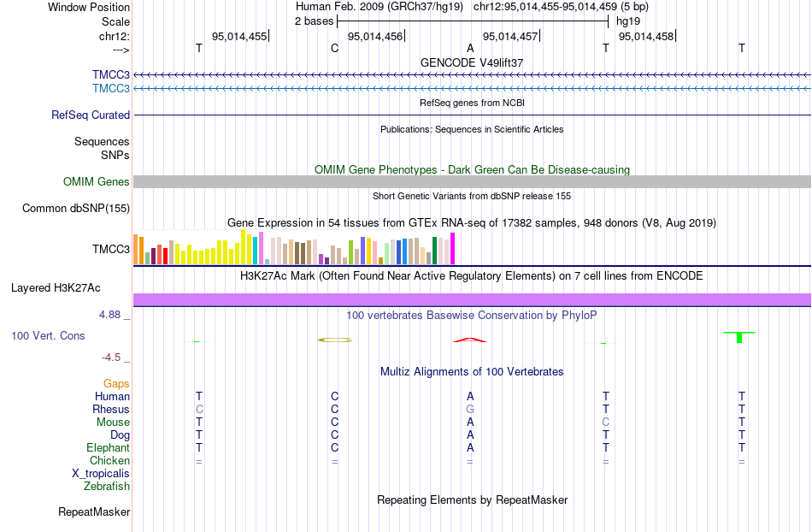Click the 2 bases scale label
Screen dimensions: 812x532
click(315, 21)
